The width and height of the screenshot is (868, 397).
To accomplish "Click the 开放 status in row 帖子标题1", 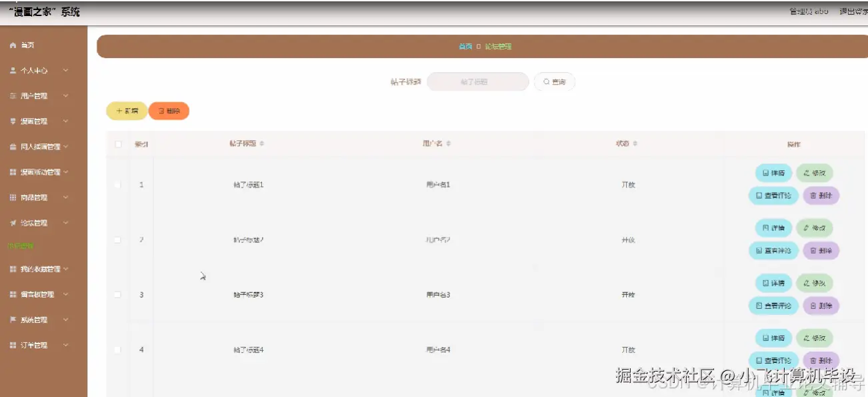I will pos(628,185).
